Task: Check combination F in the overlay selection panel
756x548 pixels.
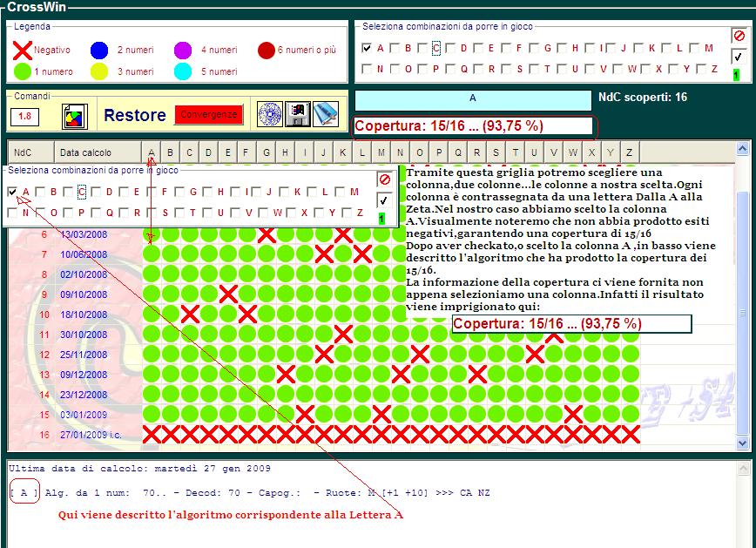Action: (x=152, y=192)
